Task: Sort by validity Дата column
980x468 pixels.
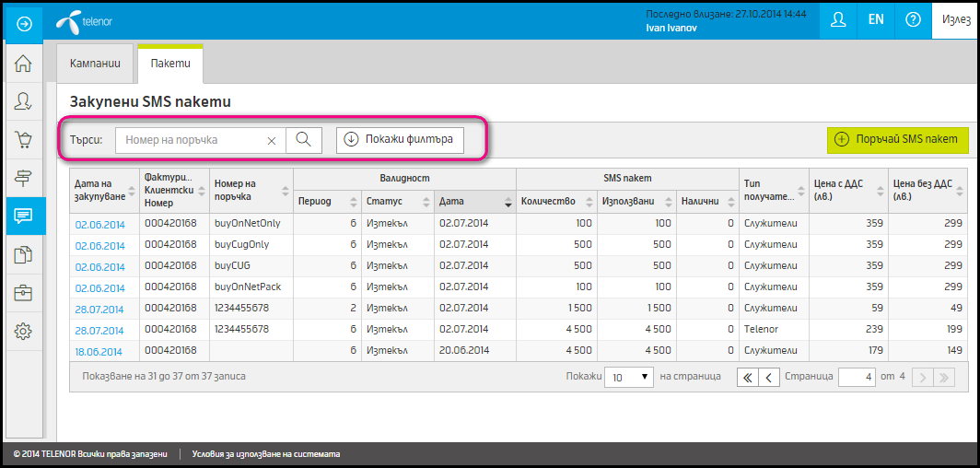Action: 475,201
